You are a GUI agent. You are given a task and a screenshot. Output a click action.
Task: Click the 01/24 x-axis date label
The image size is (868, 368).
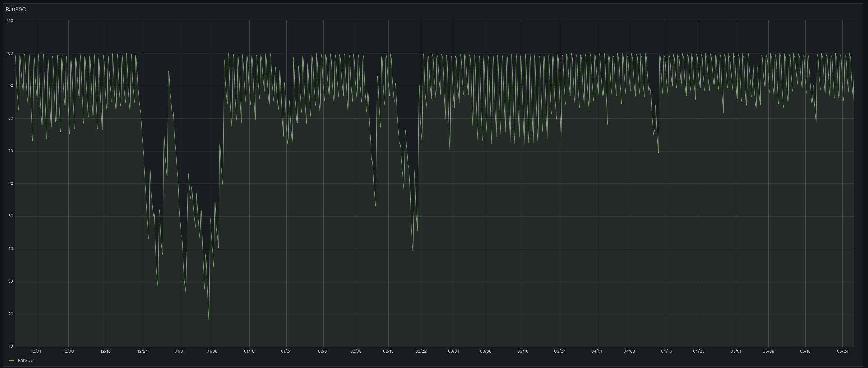pyautogui.click(x=286, y=351)
